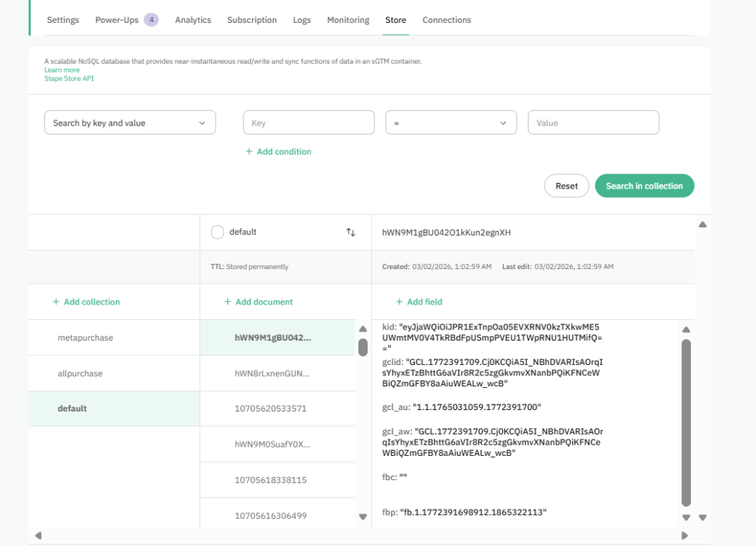Click the plus icon for Add condition

click(x=250, y=151)
